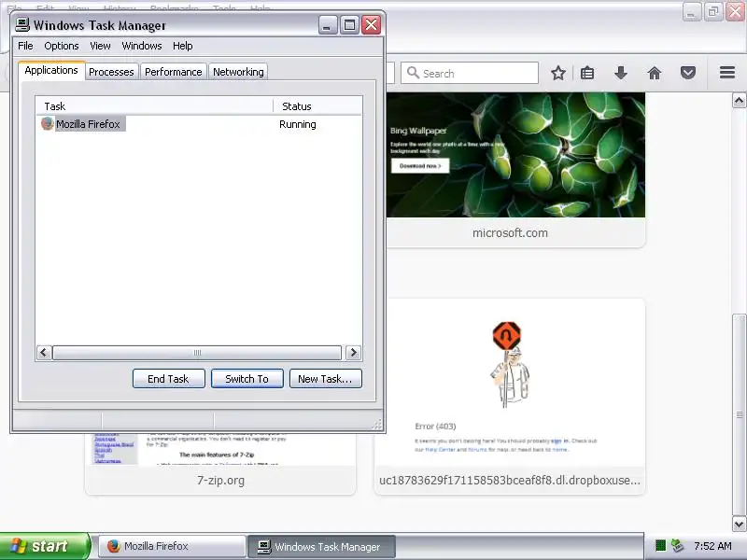Open the Options menu in Task Manager
This screenshot has height=560, width=747.
click(x=62, y=46)
